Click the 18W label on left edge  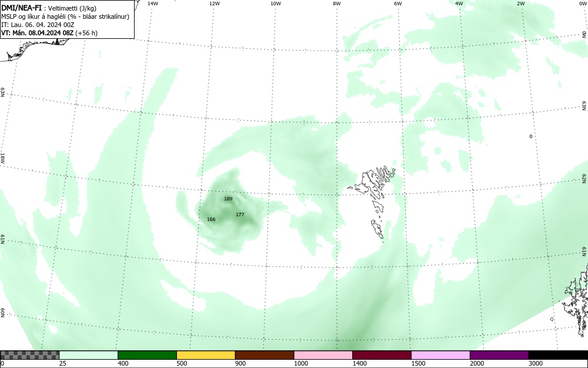pos(2,158)
